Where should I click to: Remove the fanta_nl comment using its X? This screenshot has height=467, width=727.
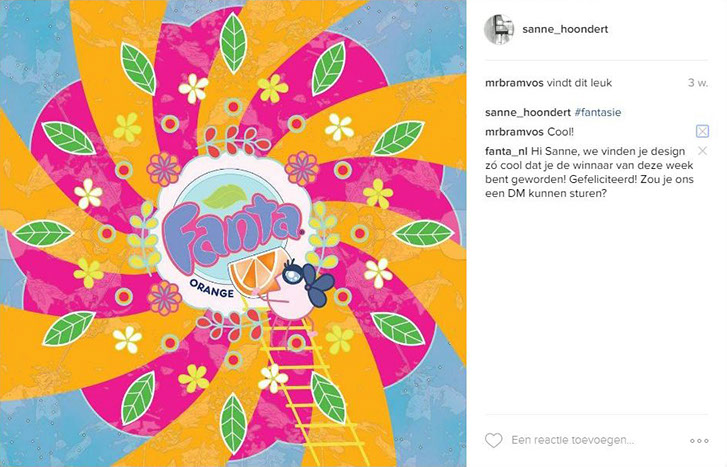pyautogui.click(x=702, y=151)
